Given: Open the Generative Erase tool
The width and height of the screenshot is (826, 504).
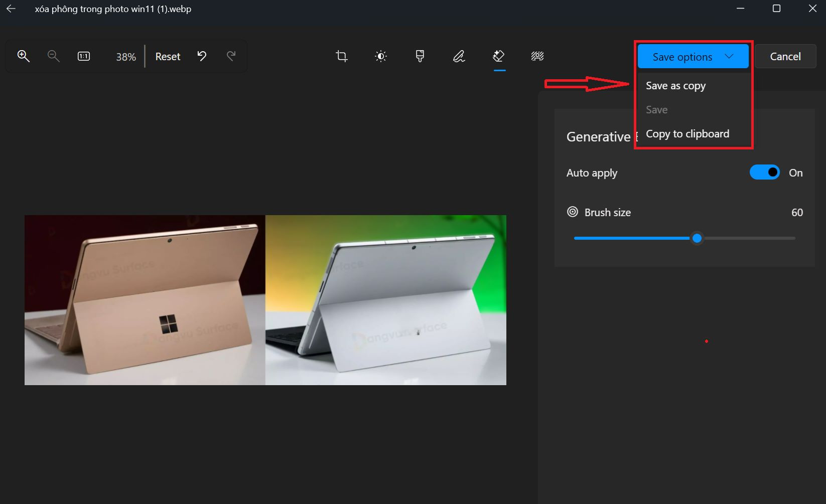Looking at the screenshot, I should 498,56.
